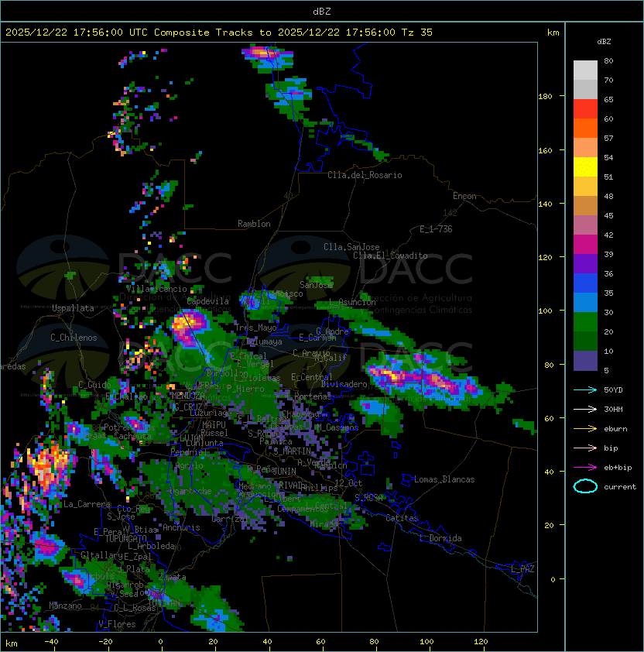Viewport: 644px width, 652px height.
Task: Select the pink bip arrow symbol
Action: pyautogui.click(x=585, y=448)
